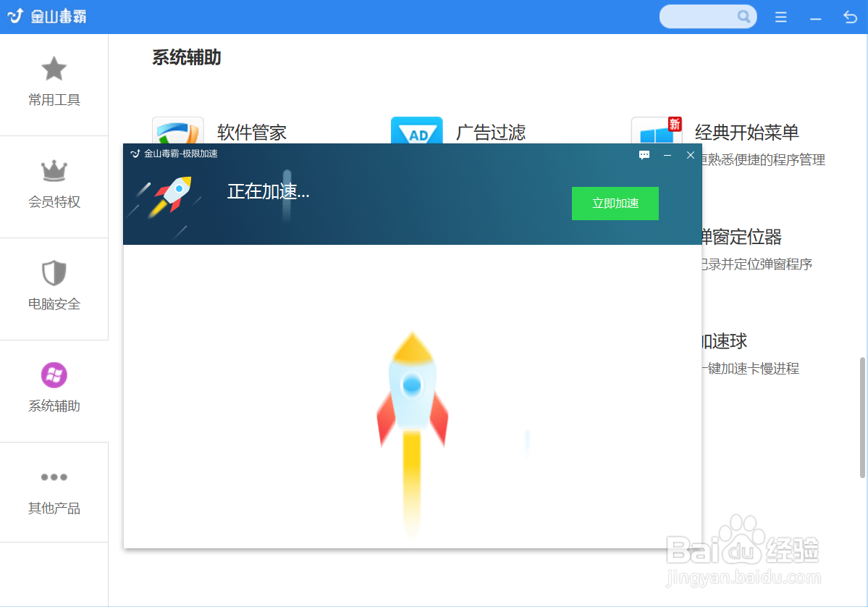Click the magnifier search icon
868x607 pixels.
pyautogui.click(x=744, y=17)
